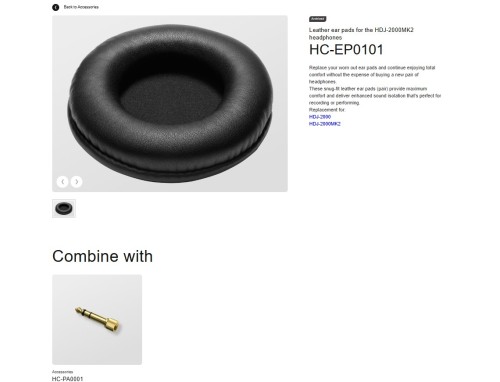Click the 'Replace your worn out' paragraph
Screen dimensions: 500x382
372,74
